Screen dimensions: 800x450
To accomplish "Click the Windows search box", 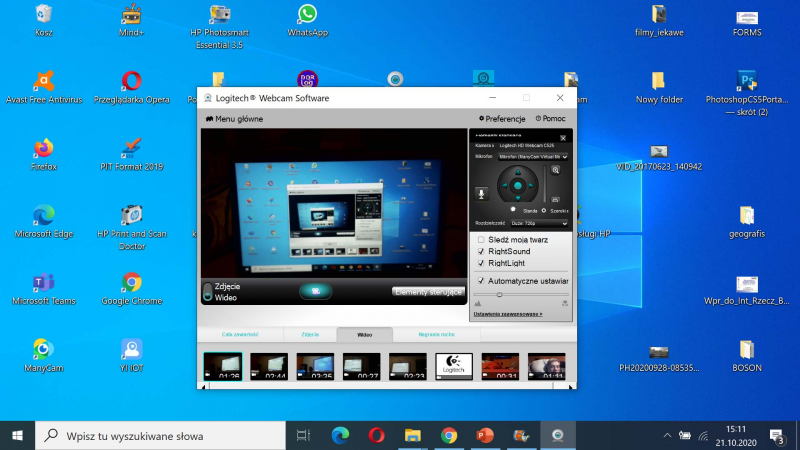I will (160, 436).
